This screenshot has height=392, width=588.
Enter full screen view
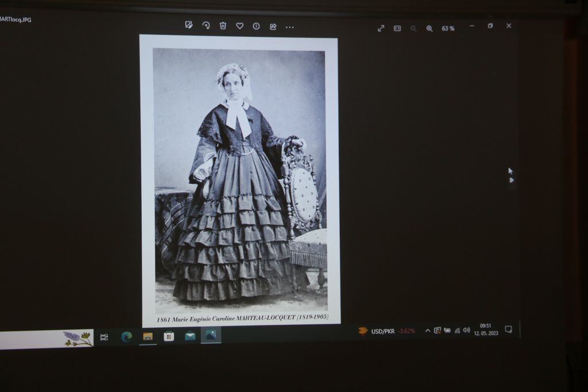(x=381, y=28)
